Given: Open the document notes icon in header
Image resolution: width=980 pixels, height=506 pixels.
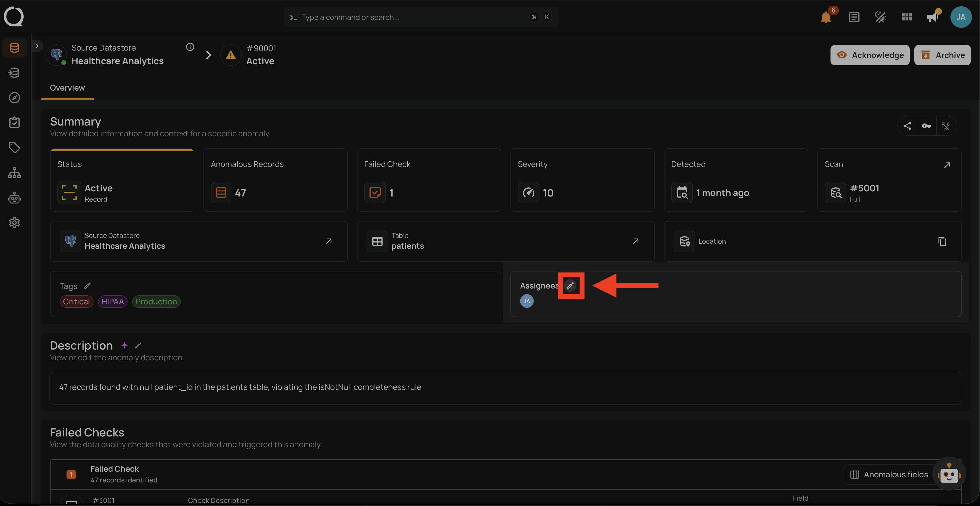Looking at the screenshot, I should (x=854, y=17).
